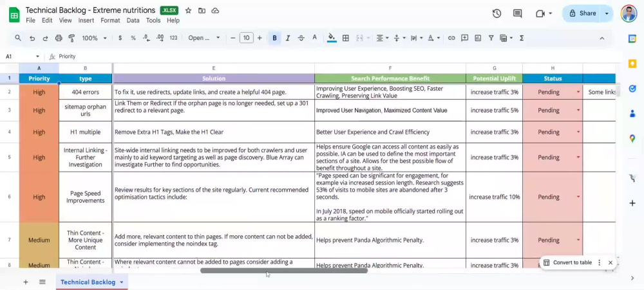Decrease decimal places icon
This screenshot has width=644, height=290.
pyautogui.click(x=146, y=38)
